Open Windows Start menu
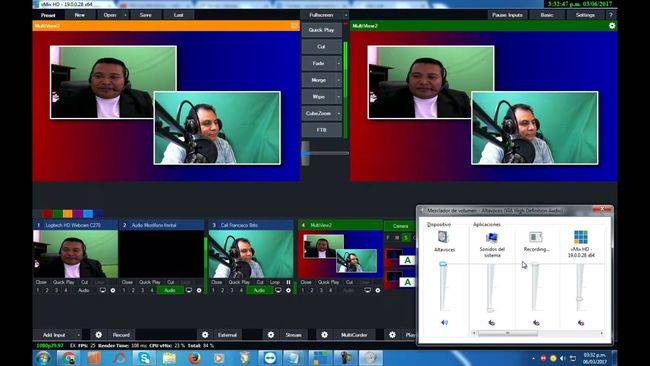650x366 pixels. [43, 358]
